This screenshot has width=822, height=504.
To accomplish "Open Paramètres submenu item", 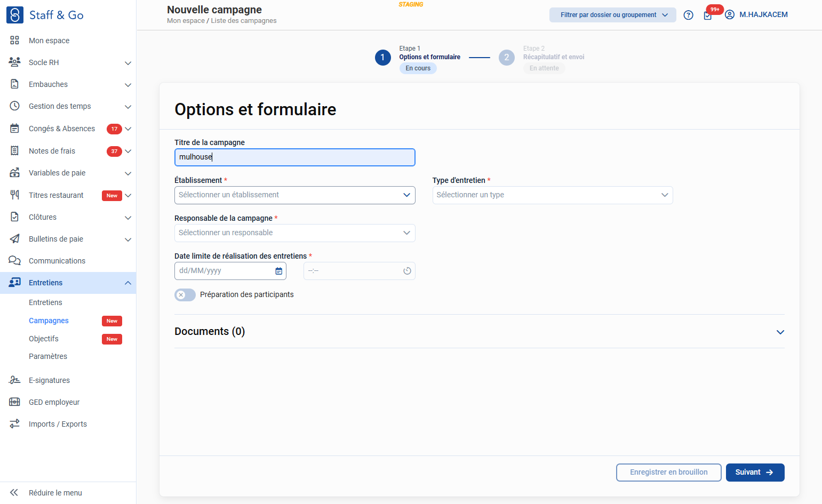I will tap(48, 356).
